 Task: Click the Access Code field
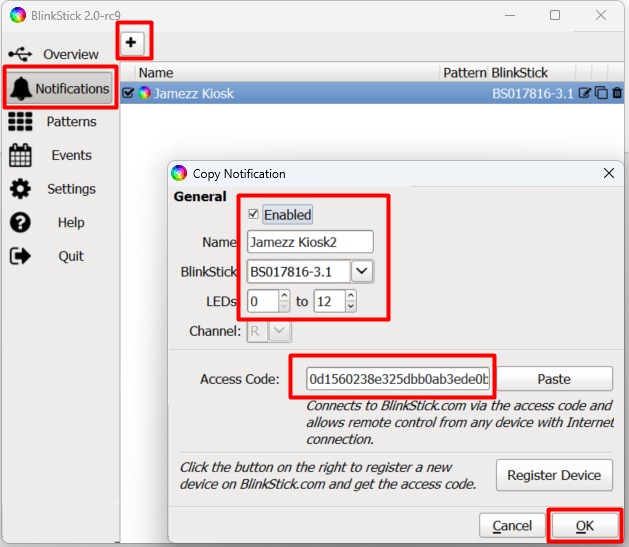[398, 379]
